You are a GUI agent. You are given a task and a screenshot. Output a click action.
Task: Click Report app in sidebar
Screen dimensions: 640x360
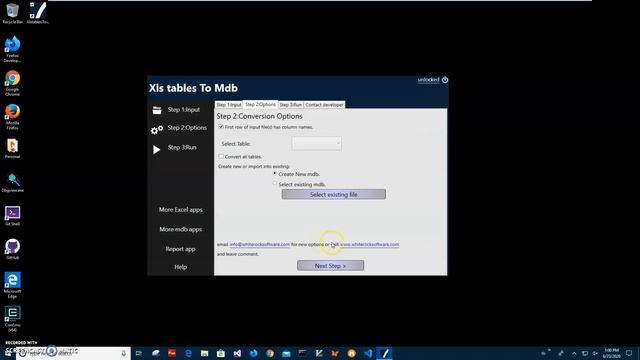pos(180,249)
